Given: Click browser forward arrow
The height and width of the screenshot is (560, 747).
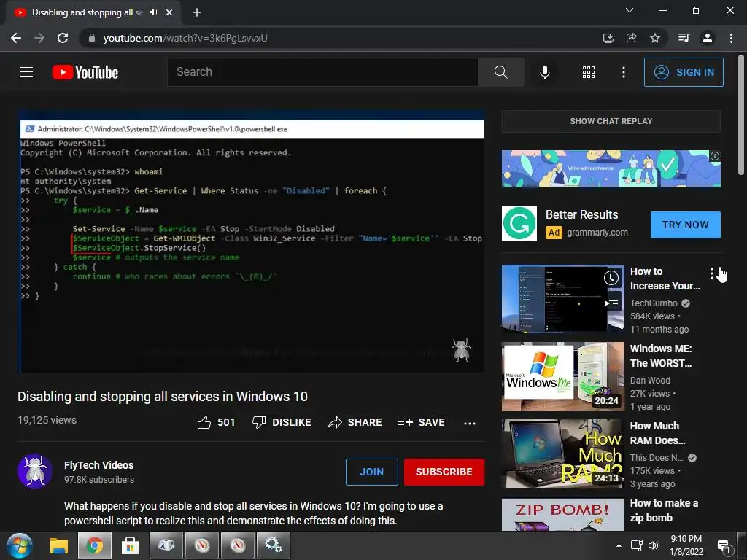Looking at the screenshot, I should [x=39, y=38].
